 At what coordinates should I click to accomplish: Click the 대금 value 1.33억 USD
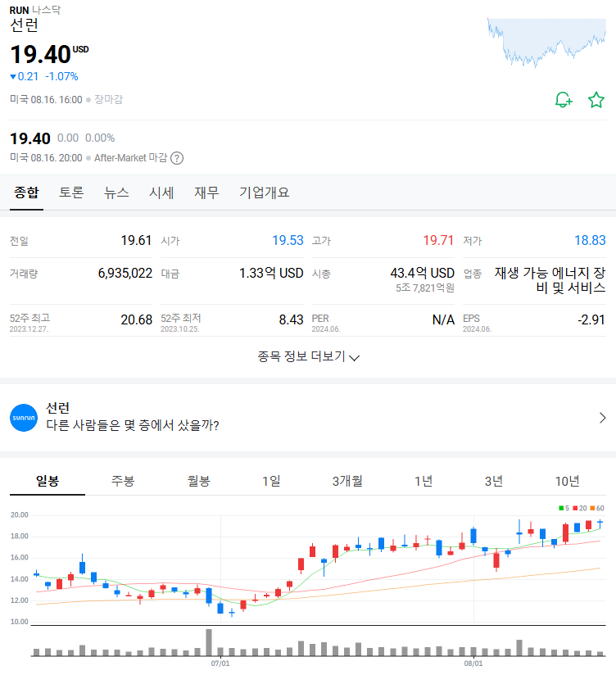(x=271, y=273)
